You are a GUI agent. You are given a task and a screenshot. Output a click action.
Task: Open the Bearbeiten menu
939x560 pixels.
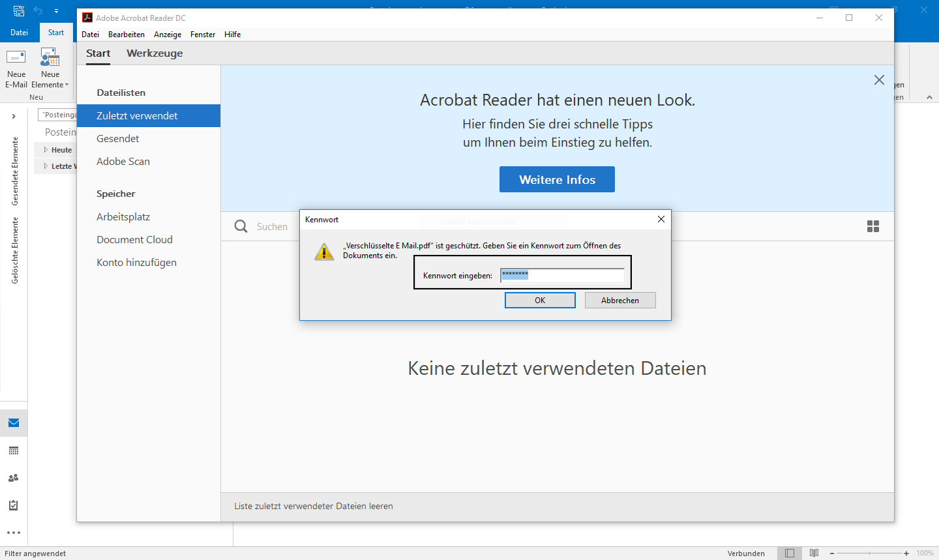point(127,35)
